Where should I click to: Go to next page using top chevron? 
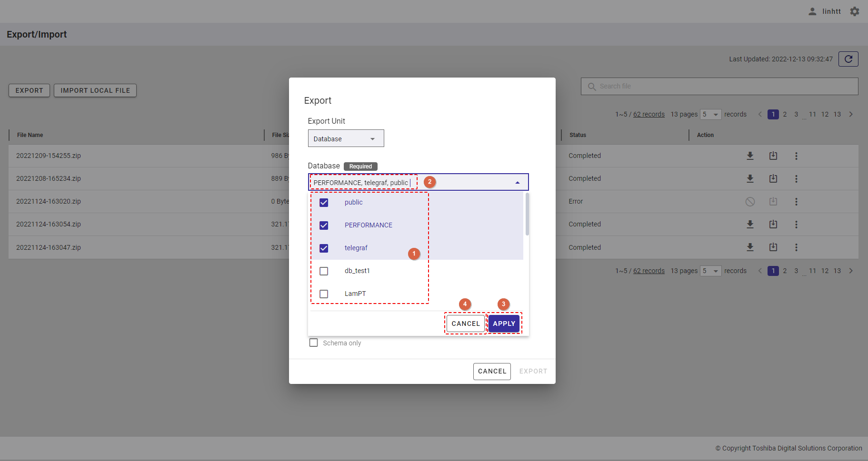point(851,114)
